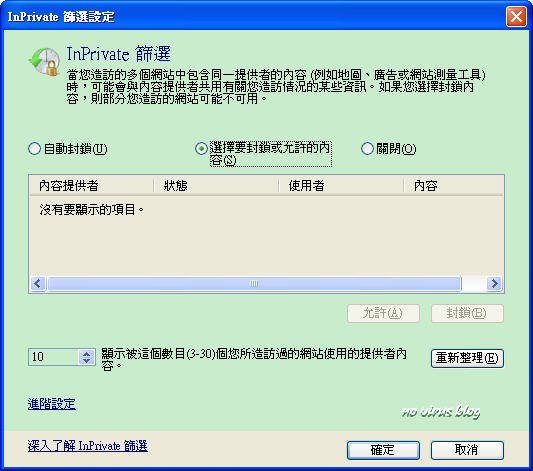Select the 關閉(O) radio option

tap(389, 149)
